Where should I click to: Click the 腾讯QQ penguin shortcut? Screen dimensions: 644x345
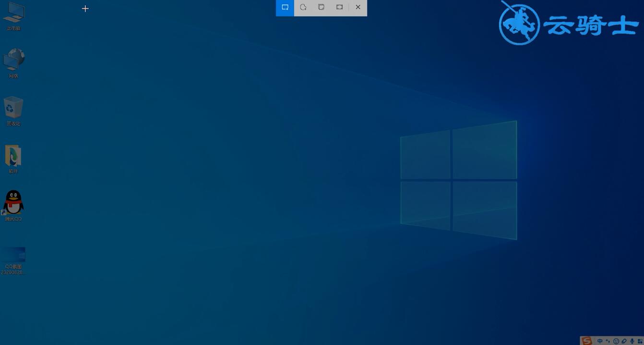[x=13, y=206]
